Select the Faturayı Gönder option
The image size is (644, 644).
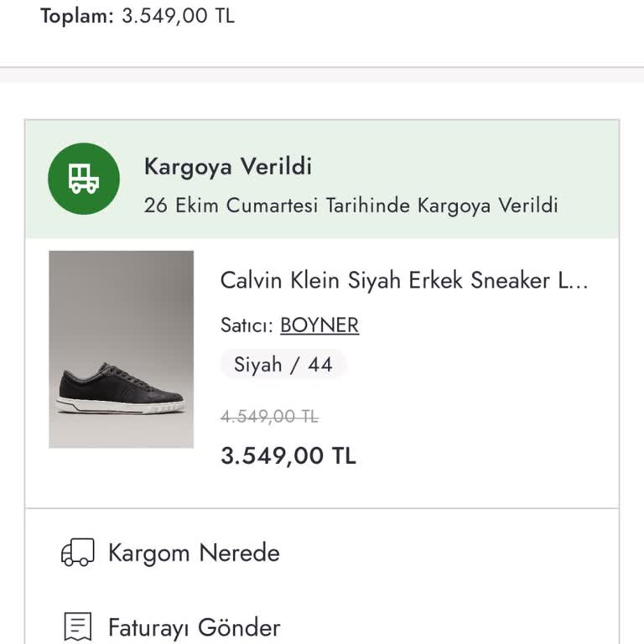tap(194, 627)
